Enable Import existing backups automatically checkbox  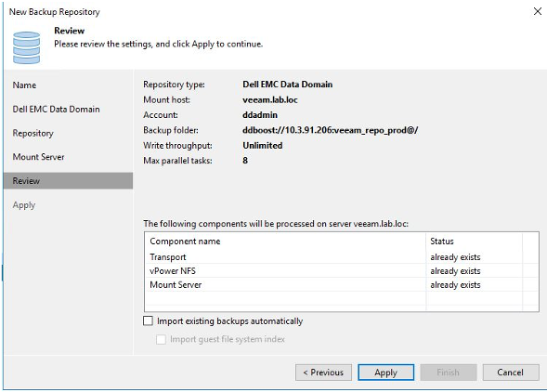pyautogui.click(x=148, y=320)
